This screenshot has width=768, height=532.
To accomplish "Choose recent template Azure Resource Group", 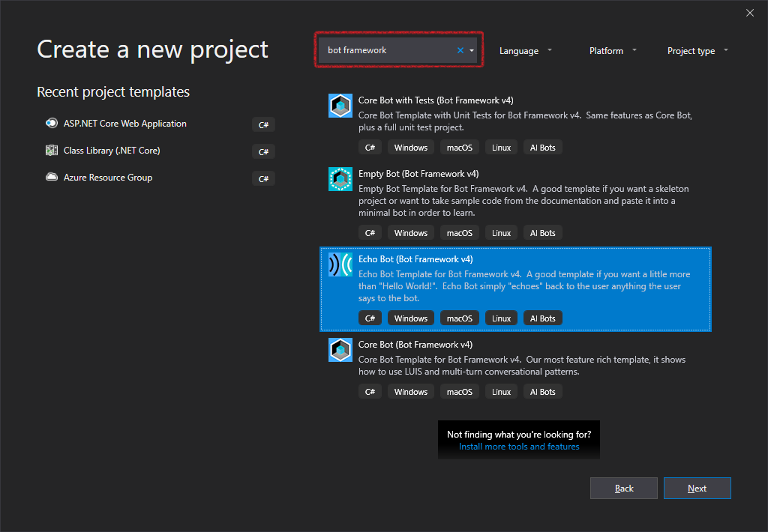I will 108,178.
